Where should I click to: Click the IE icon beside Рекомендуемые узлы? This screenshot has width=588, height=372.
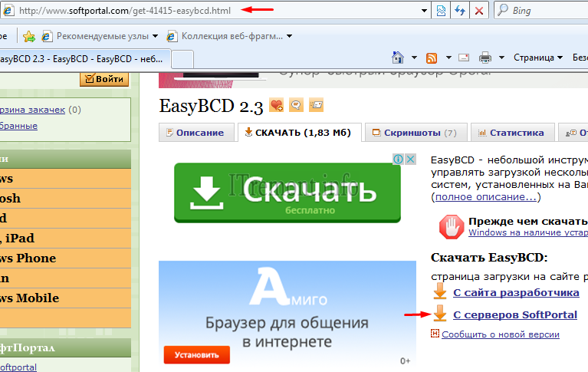[47, 36]
